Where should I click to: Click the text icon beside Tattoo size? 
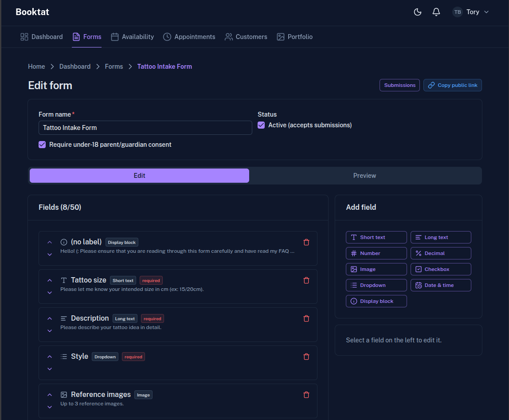[x=64, y=280]
